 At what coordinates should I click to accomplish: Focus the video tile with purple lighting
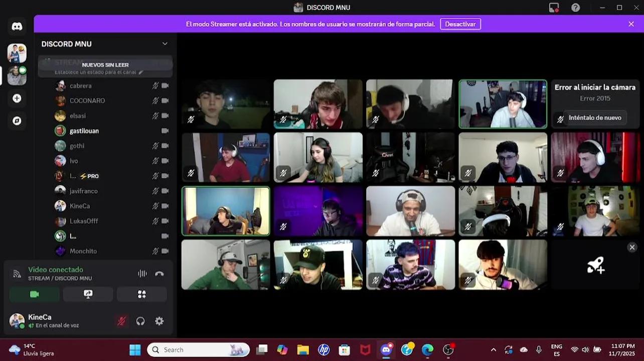coord(318,211)
